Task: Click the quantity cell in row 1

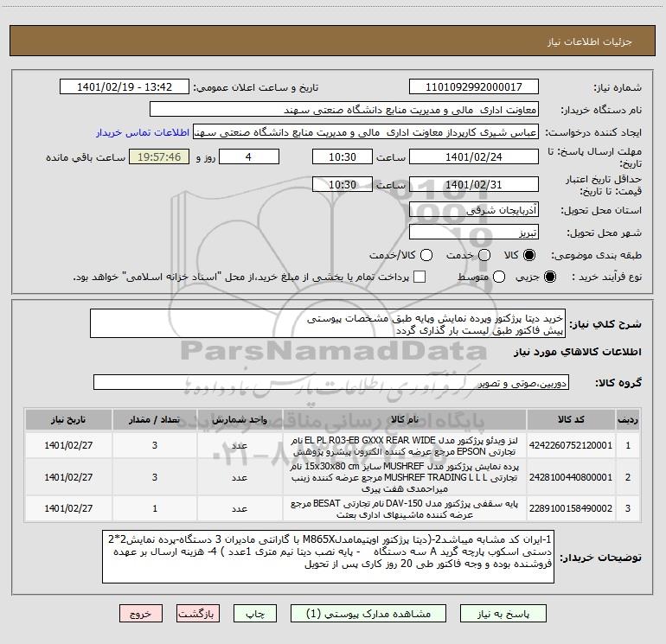Action: coord(155,445)
